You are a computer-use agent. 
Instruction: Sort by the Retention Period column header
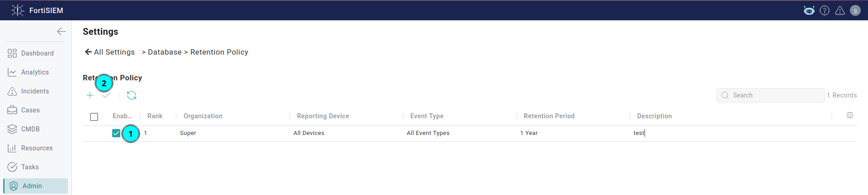tap(549, 116)
